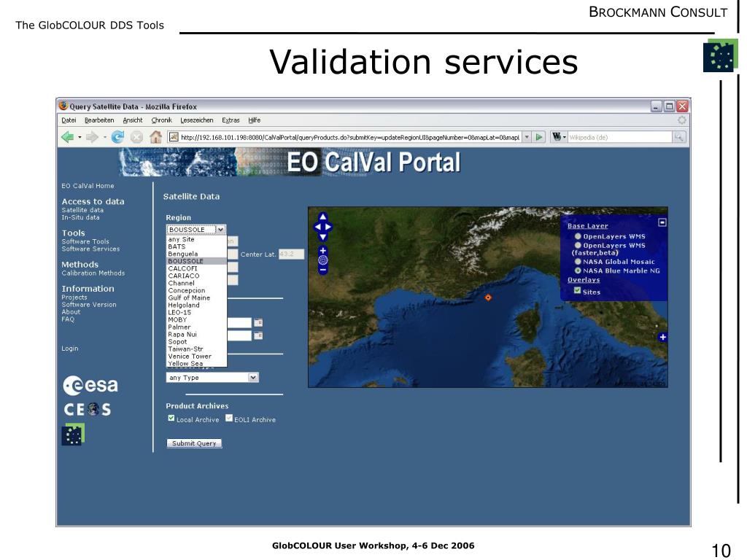
Task: Click the Firefox Back arrow button
Action: pos(67,137)
